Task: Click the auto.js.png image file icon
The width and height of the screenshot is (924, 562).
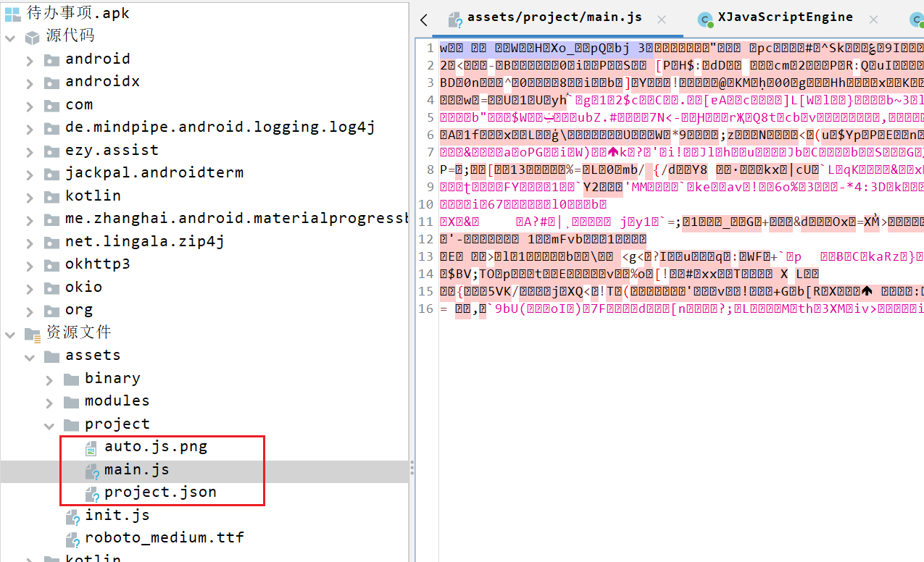Action: 91,448
